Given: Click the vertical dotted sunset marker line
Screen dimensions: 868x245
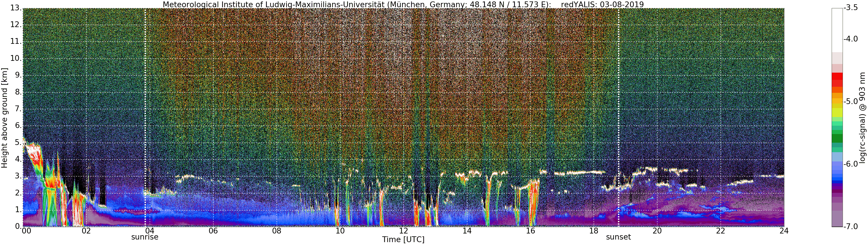Looking at the screenshot, I should [619, 118].
